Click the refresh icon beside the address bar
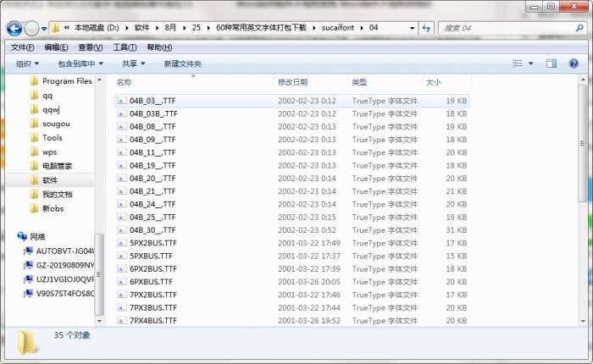593x364 pixels. click(426, 28)
